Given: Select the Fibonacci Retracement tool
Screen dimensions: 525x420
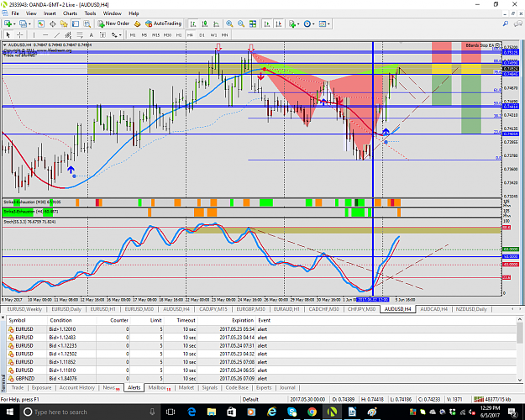Looking at the screenshot, I should pos(80,34).
